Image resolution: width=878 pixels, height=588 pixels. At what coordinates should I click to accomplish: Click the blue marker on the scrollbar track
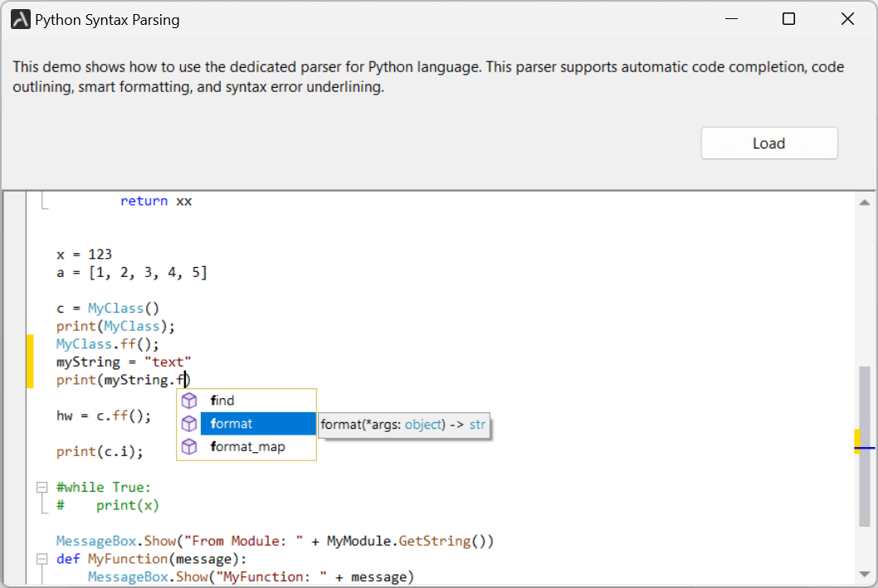[x=865, y=448]
